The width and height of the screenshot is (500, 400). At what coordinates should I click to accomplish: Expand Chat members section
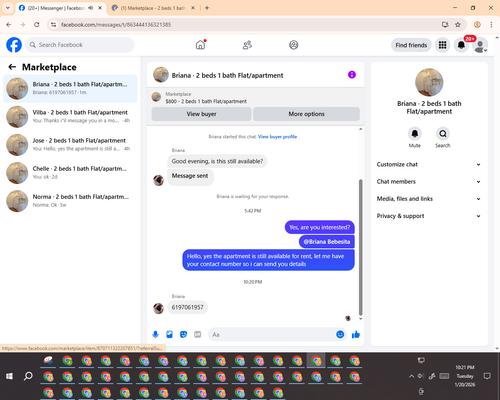[429, 182]
